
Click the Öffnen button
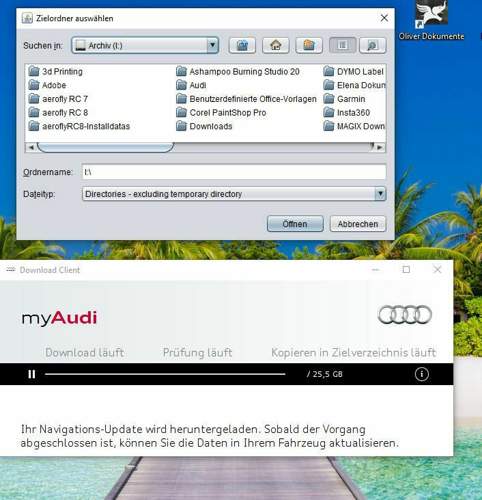tap(295, 224)
